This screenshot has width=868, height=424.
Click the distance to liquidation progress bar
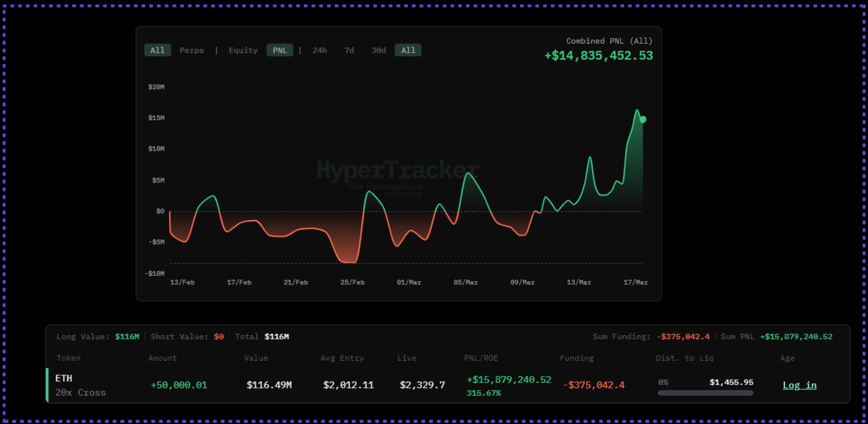coord(705,393)
